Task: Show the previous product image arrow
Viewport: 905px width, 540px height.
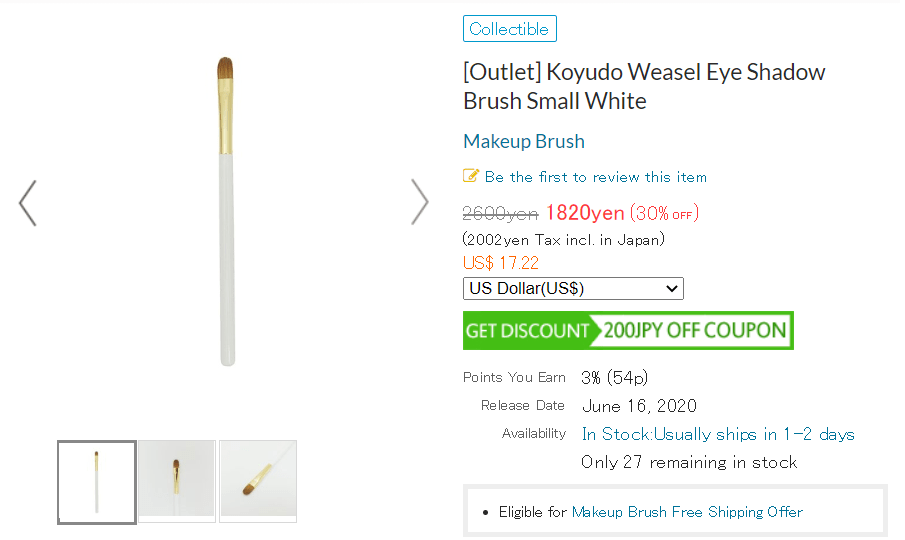Action: [x=28, y=202]
